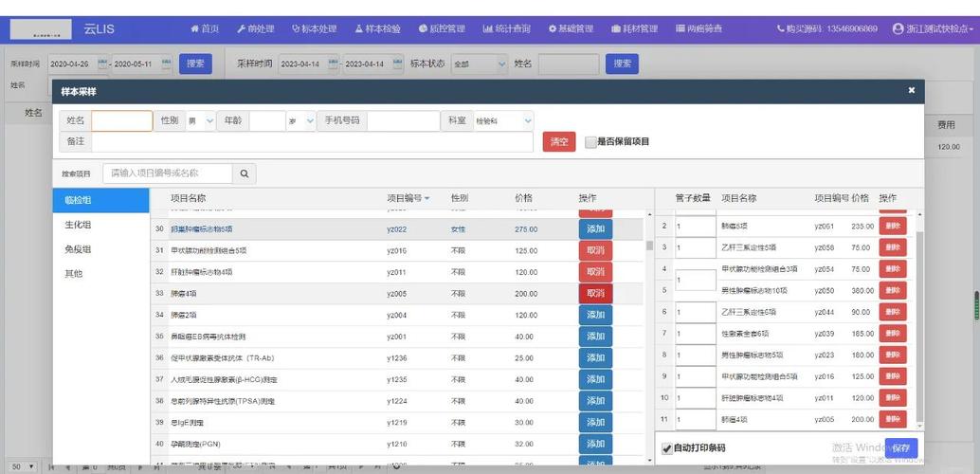Expand the 浙江测试快检点 account menu

[934, 28]
